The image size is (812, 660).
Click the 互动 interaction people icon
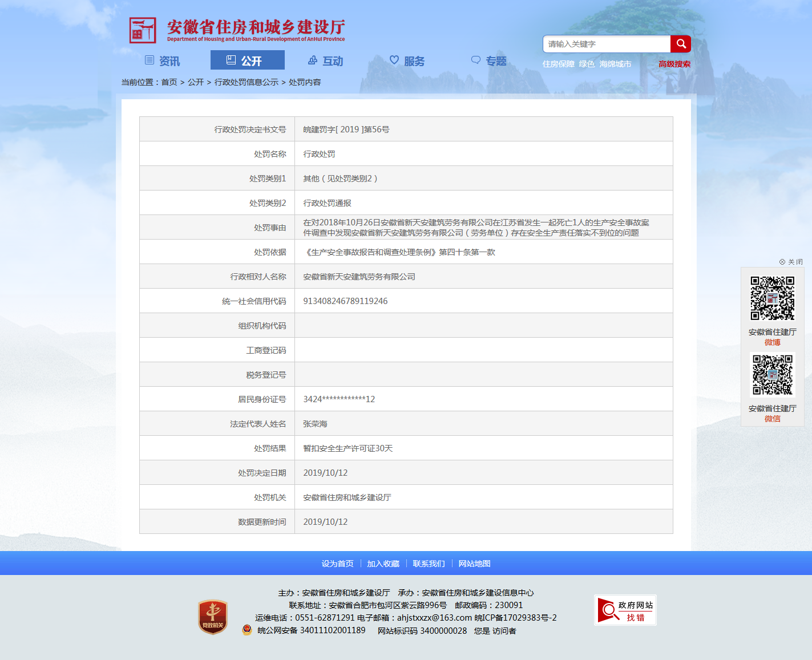(x=313, y=60)
